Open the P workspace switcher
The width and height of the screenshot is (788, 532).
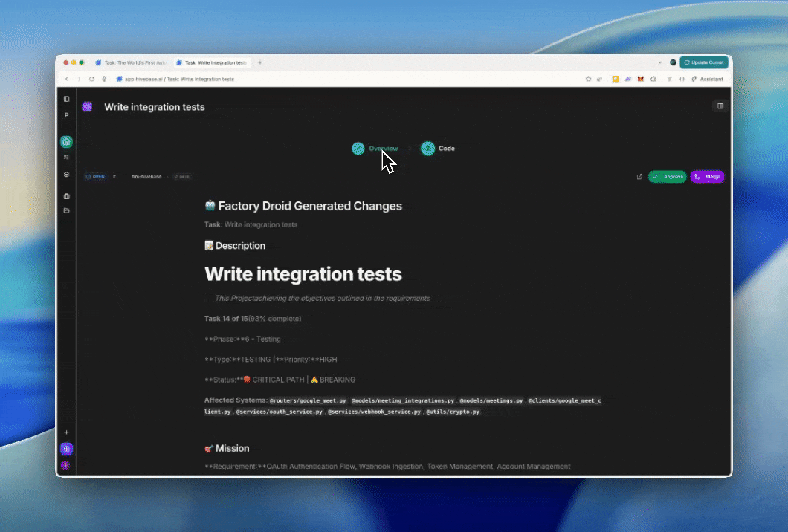tap(66, 115)
